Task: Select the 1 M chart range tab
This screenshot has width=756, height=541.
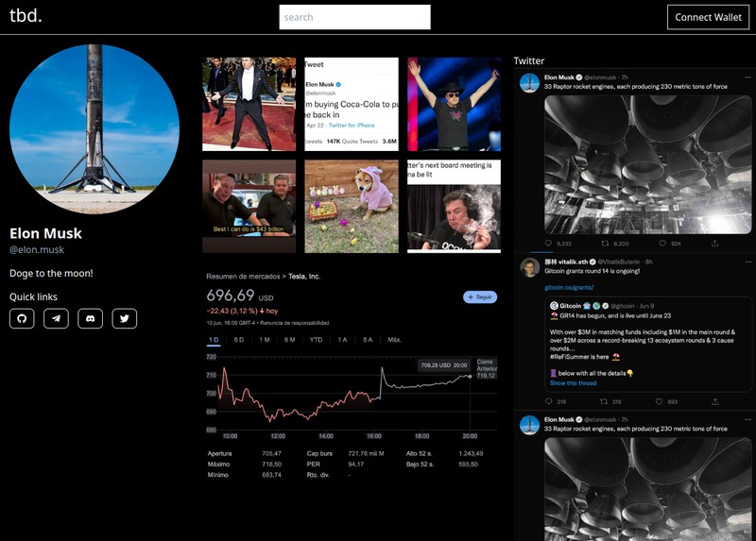Action: tap(265, 340)
